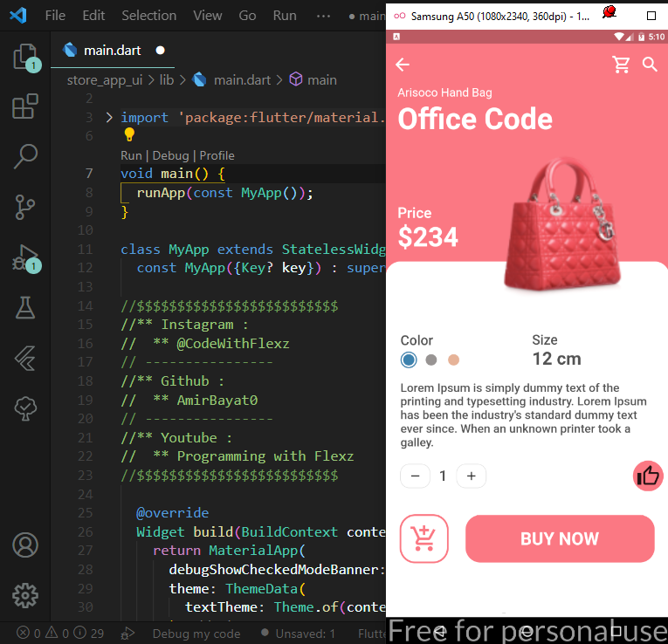The height and width of the screenshot is (644, 668).
Task: Open the Explorer view in the activity bar
Action: (x=25, y=57)
